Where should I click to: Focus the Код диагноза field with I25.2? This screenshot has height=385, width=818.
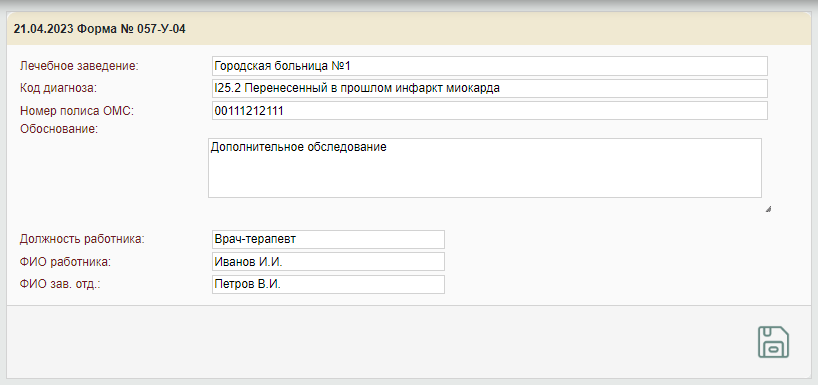tap(490, 88)
